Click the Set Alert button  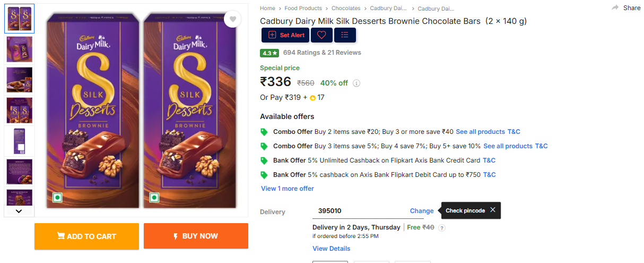285,35
